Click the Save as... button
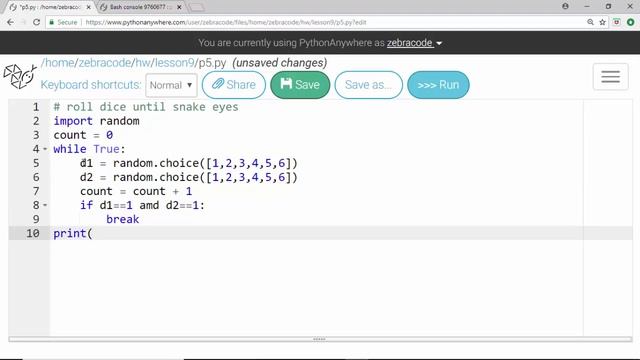 pos(369,85)
